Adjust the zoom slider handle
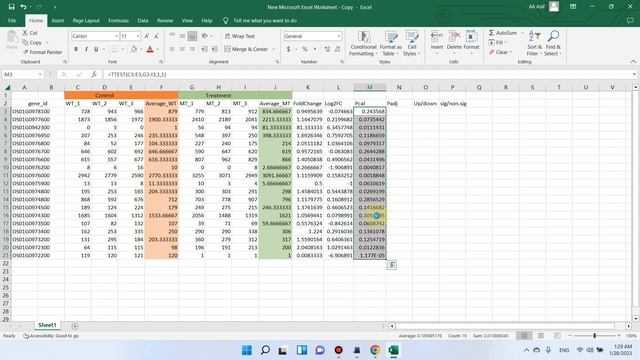Viewport: 640px width, 360px height. point(594,336)
